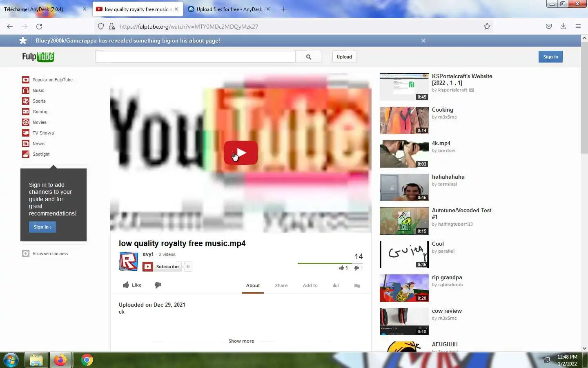Like the video
588x368 pixels.
pyautogui.click(x=132, y=285)
